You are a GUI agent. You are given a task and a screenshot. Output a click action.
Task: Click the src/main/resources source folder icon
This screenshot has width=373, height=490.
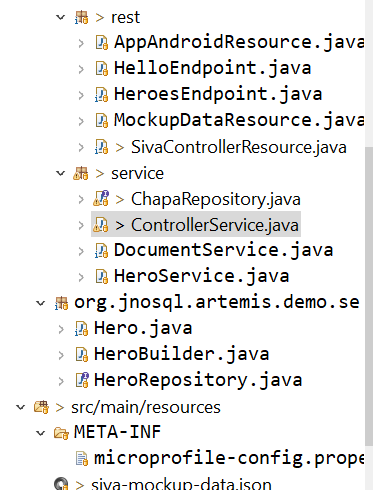41,407
